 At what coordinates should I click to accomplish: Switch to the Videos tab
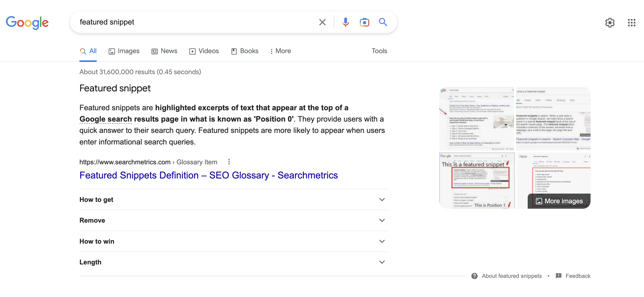[204, 51]
